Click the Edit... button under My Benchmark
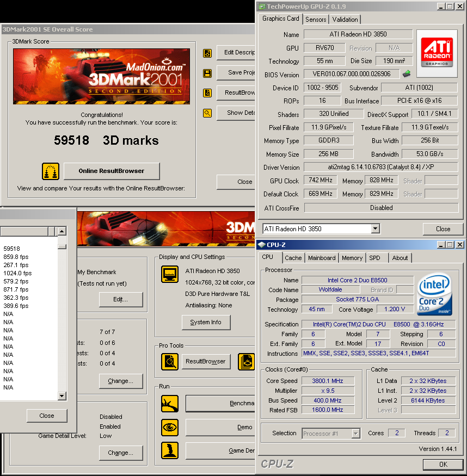The height and width of the screenshot is (476, 467). click(x=120, y=299)
